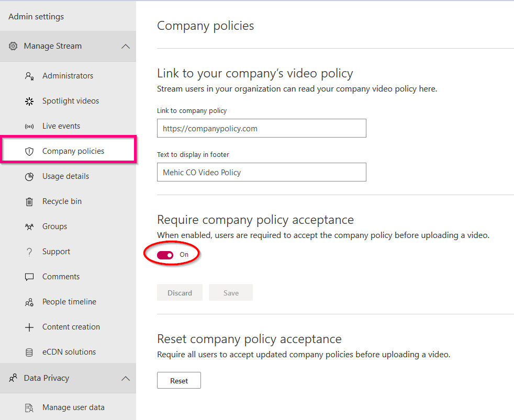The image size is (514, 420).
Task: Click the Discard button
Action: [180, 292]
